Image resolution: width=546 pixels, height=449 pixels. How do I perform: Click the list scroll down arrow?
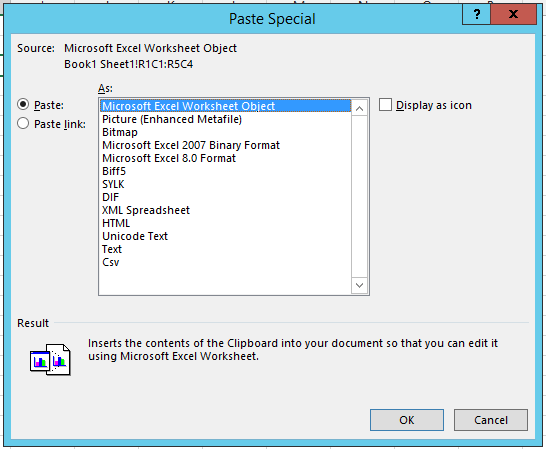click(359, 285)
